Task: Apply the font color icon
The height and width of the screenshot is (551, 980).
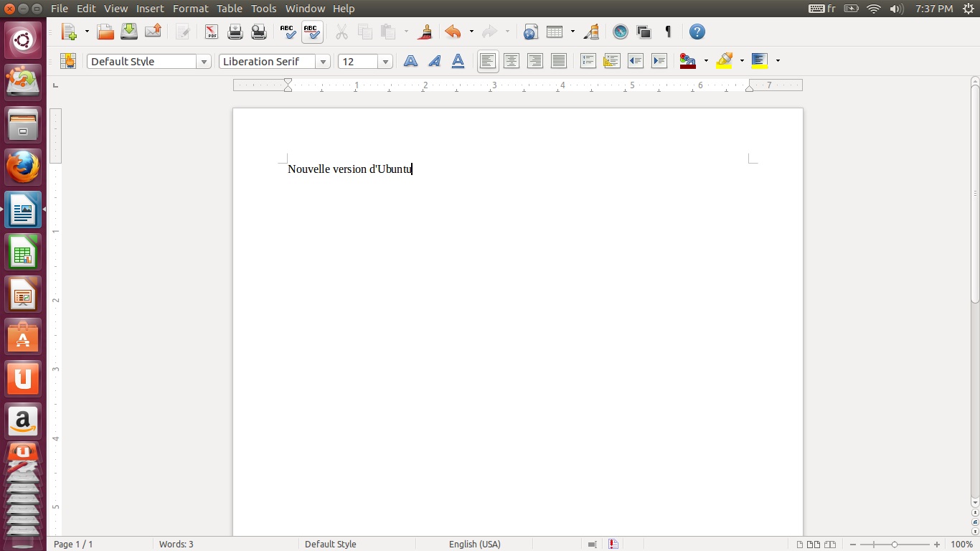Action: (688, 61)
